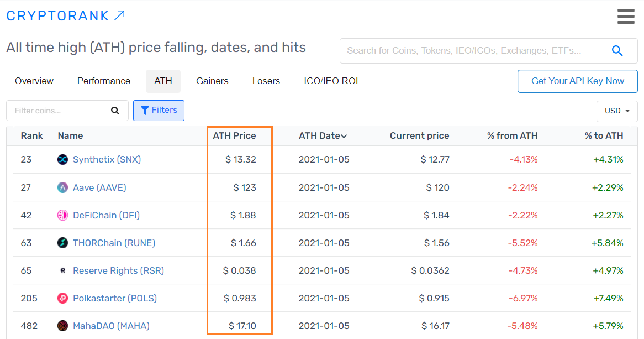Sort by % from ATH header
The height and width of the screenshot is (339, 644).
coord(512,135)
